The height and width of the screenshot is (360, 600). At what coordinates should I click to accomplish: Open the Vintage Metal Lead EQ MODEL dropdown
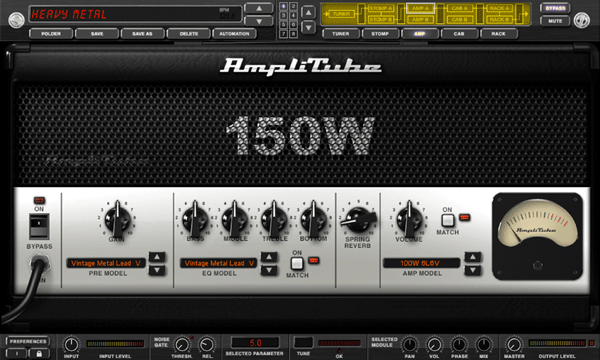(x=218, y=263)
